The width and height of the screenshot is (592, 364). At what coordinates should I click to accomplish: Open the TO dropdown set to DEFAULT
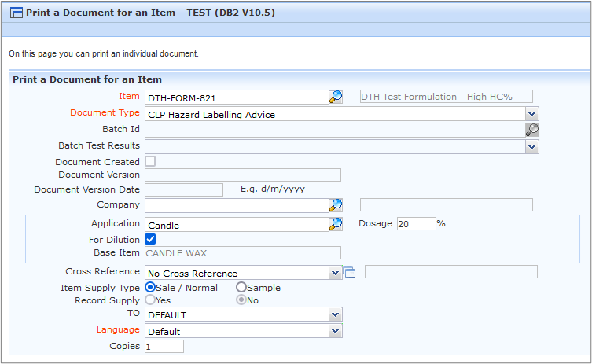point(335,314)
